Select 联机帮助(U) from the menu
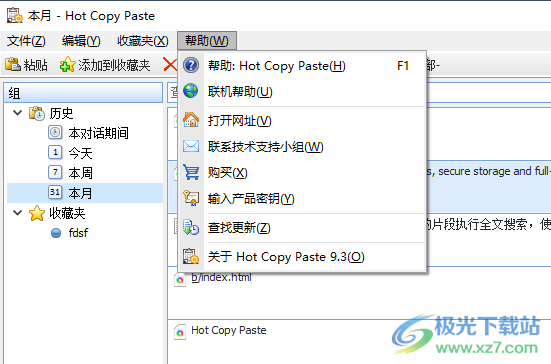Screen dimensions: 551x364 point(302,92)
